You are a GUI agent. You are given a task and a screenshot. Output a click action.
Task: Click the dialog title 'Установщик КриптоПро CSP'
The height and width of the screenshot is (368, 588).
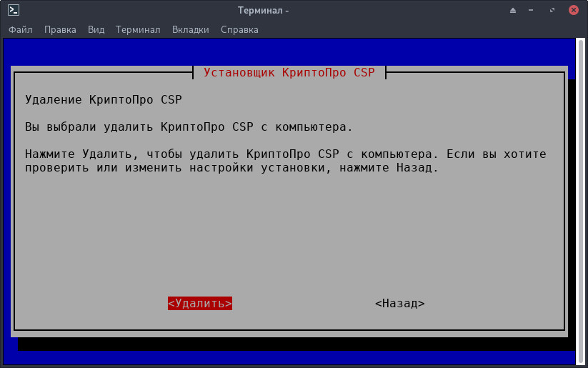(289, 72)
